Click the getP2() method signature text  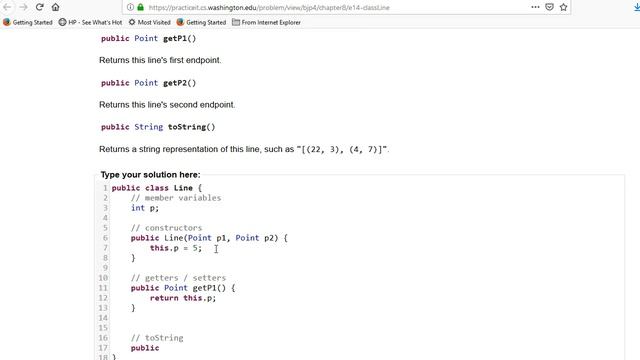click(x=149, y=83)
